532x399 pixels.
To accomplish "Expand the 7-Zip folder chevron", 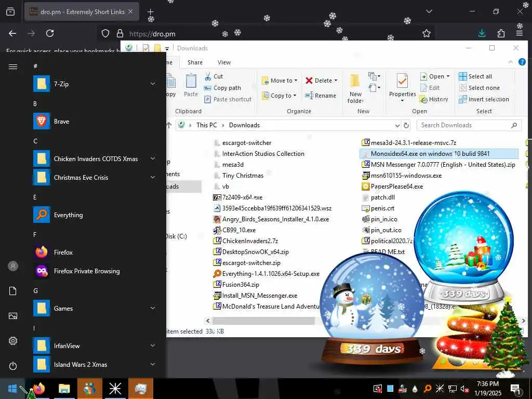I will (x=153, y=84).
